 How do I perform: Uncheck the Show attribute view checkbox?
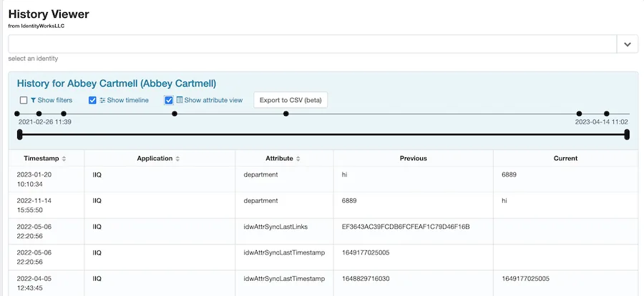(169, 100)
